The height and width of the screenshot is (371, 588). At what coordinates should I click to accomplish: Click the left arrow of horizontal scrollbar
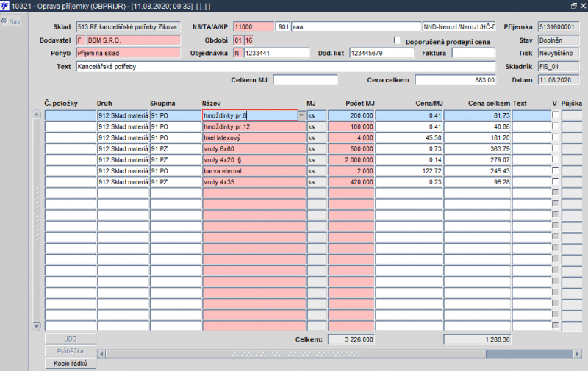101,353
